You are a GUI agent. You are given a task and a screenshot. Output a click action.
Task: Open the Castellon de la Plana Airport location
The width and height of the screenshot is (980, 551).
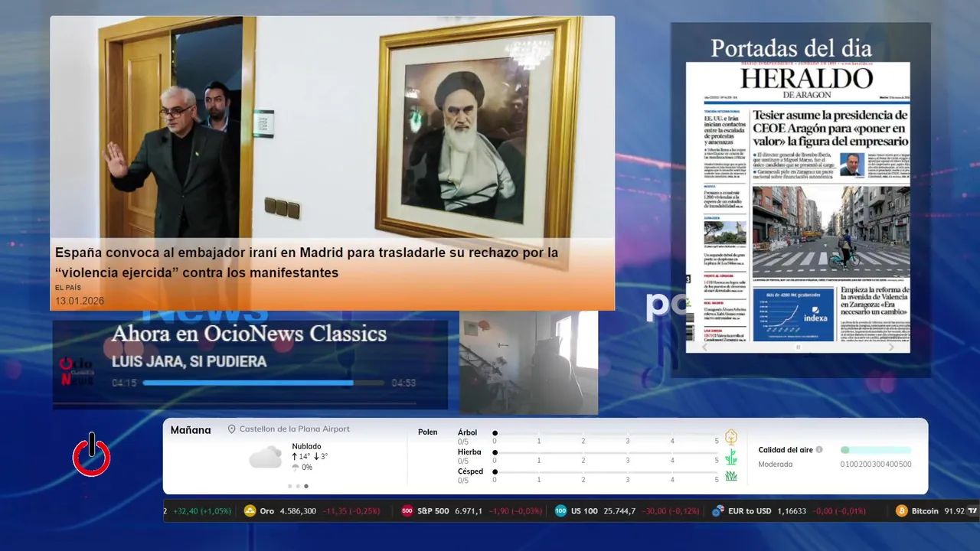click(295, 429)
